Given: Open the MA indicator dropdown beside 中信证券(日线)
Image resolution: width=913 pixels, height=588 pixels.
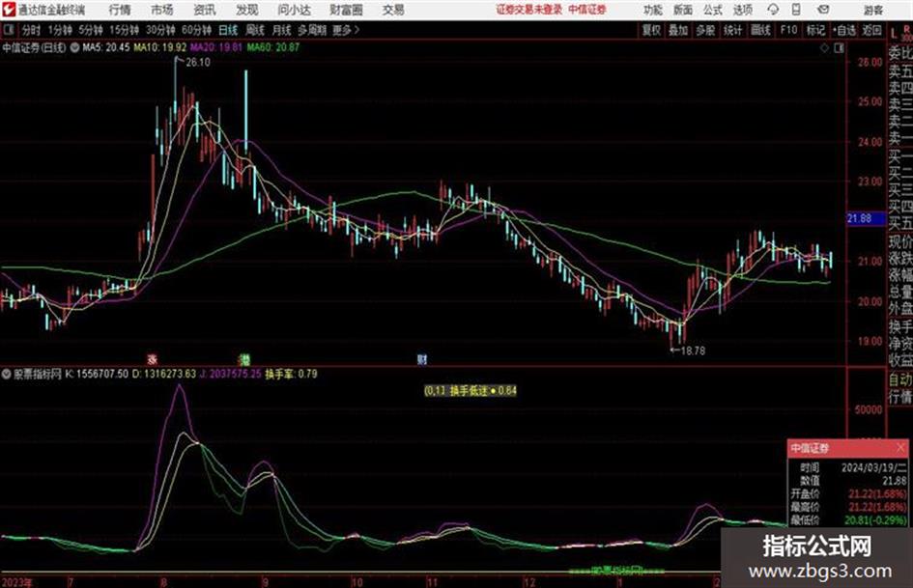Looking at the screenshot, I should [x=75, y=47].
